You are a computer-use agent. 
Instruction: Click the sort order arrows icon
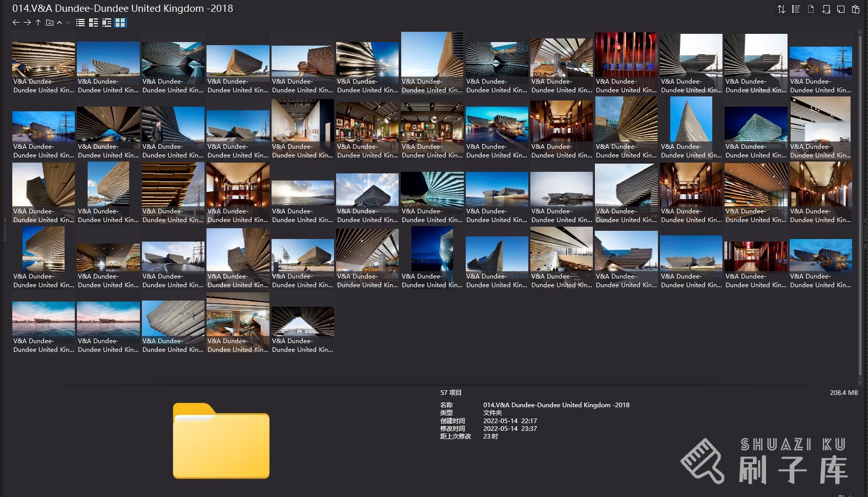coord(781,9)
